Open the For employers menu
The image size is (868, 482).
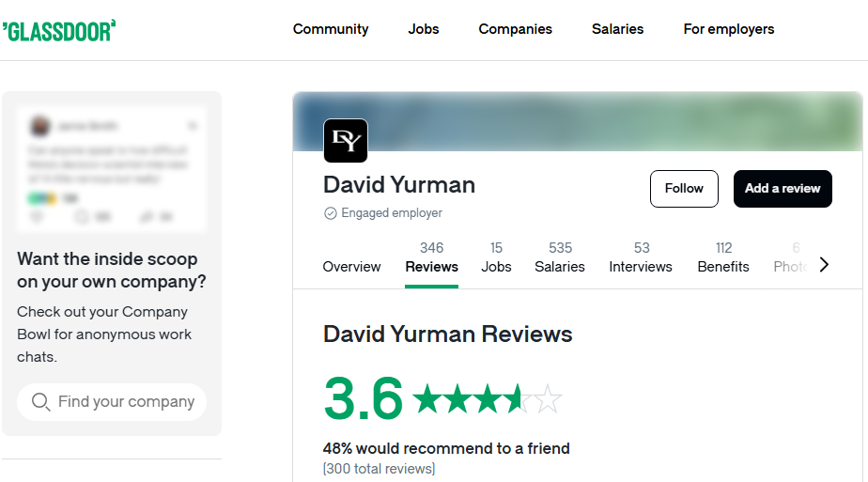tap(729, 29)
